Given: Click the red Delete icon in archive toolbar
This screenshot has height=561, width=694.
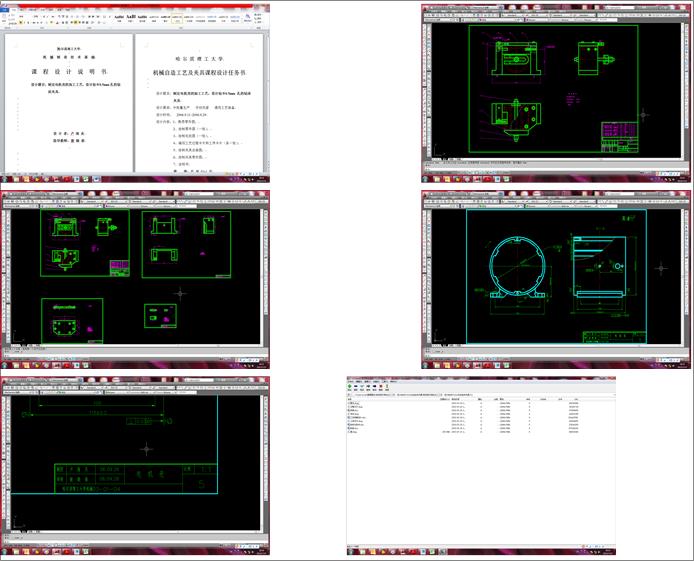Looking at the screenshot, I should tap(381, 387).
